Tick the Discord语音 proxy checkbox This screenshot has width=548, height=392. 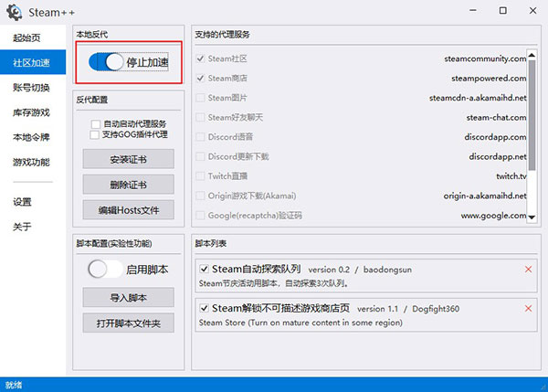point(200,137)
